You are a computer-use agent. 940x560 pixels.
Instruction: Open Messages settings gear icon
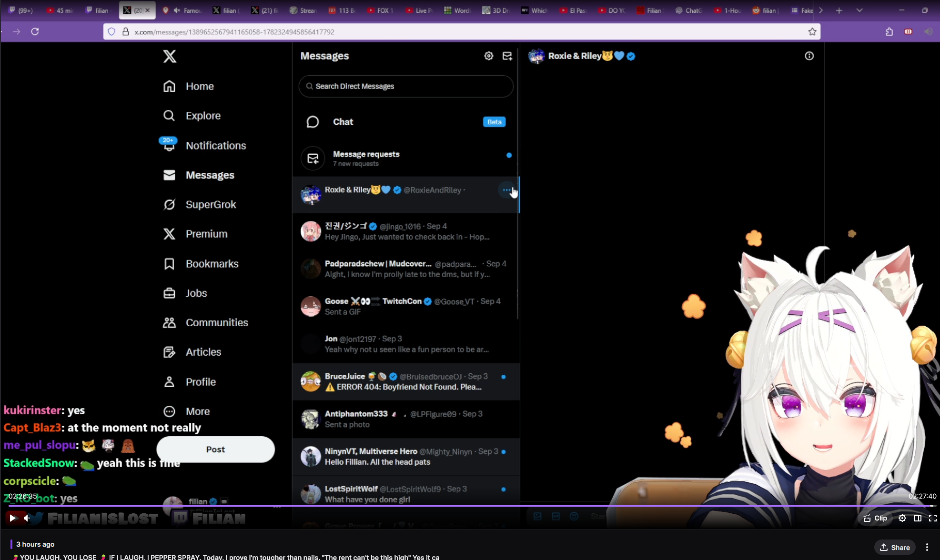click(488, 56)
